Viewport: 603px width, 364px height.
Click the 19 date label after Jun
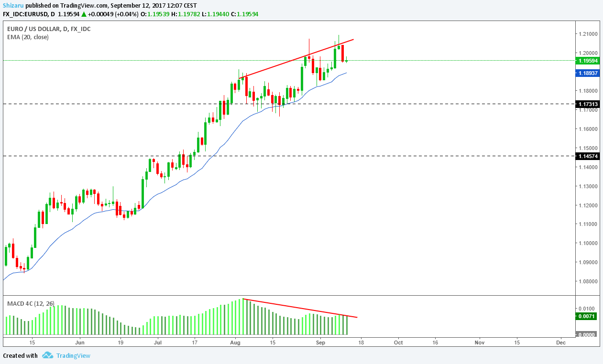click(120, 343)
